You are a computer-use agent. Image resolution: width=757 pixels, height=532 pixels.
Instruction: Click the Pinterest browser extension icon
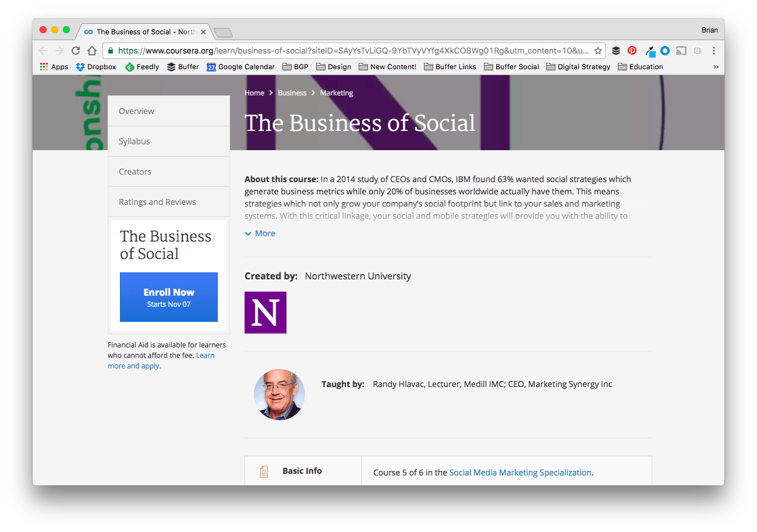632,51
